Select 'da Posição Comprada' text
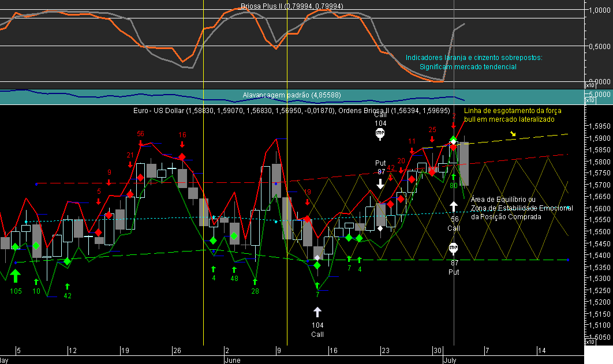This screenshot has height=364, width=613. 506,217
